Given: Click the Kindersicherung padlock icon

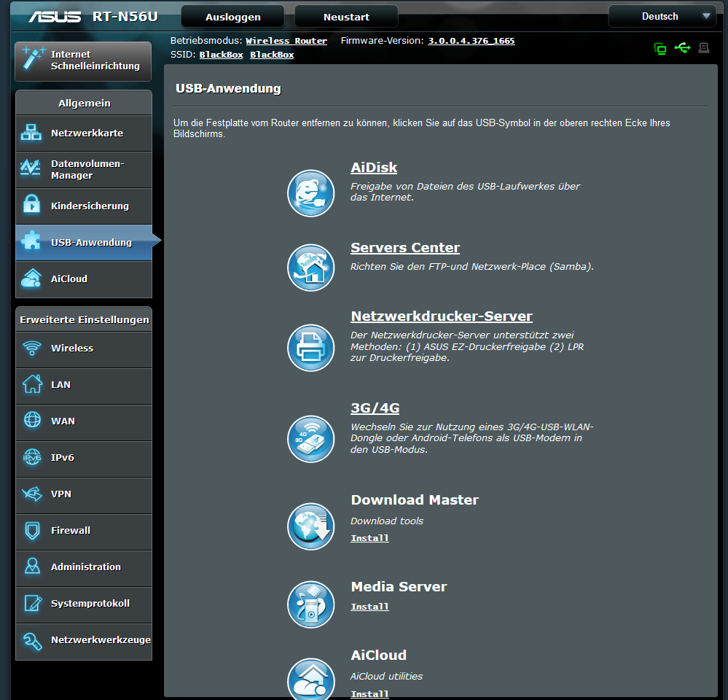Looking at the screenshot, I should click(31, 203).
